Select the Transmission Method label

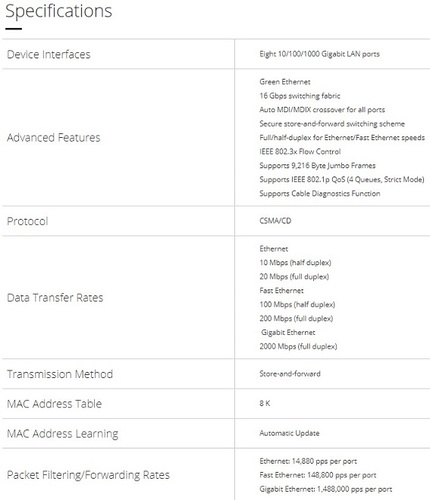60,374
